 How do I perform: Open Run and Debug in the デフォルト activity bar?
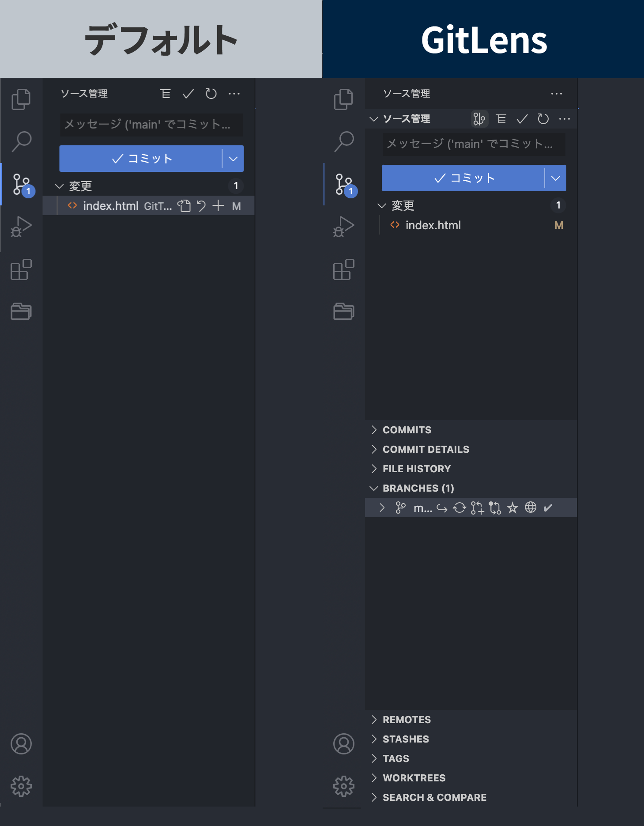click(21, 227)
